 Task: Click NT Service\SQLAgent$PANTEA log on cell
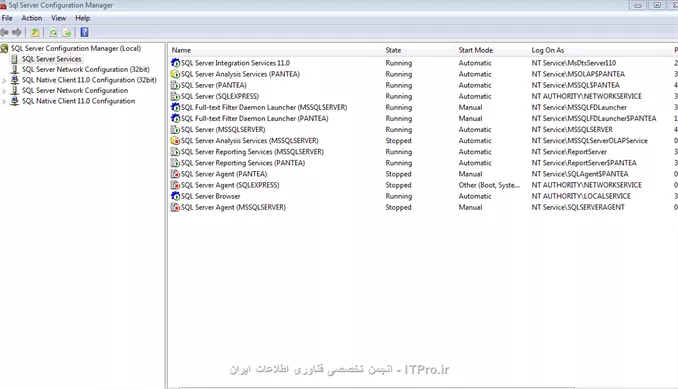pos(580,174)
